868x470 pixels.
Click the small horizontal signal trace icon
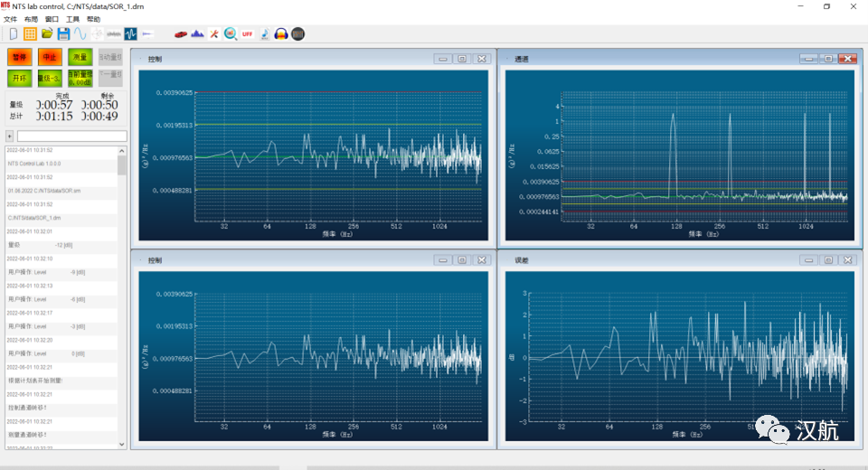(147, 34)
